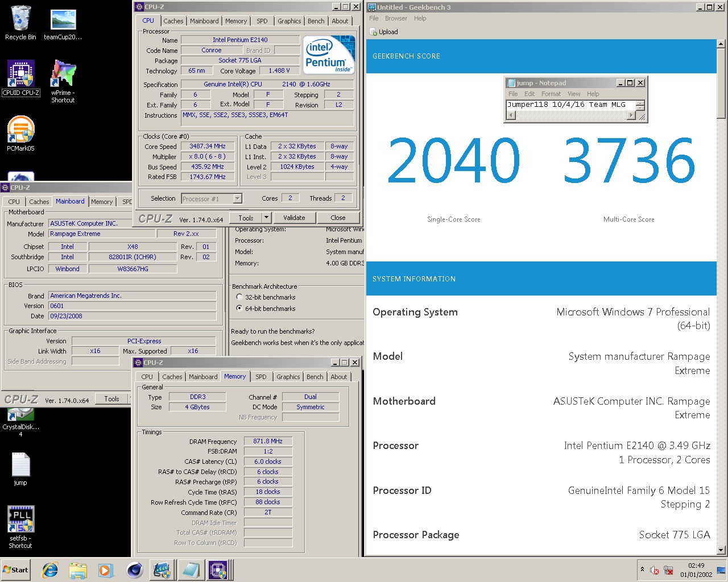The width and height of the screenshot is (728, 582).
Task: Click the Core Voltage value 1.488 V
Action: pyautogui.click(x=279, y=70)
